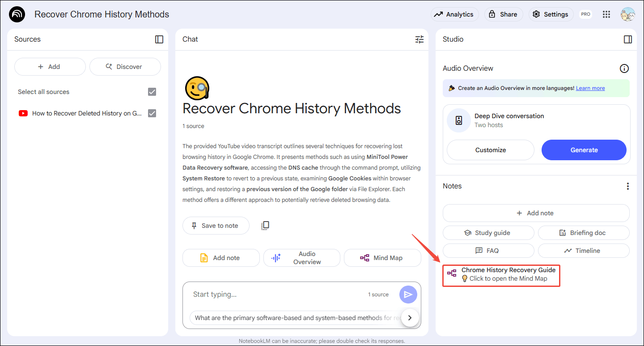Open the Google apps grid icon

pyautogui.click(x=606, y=14)
